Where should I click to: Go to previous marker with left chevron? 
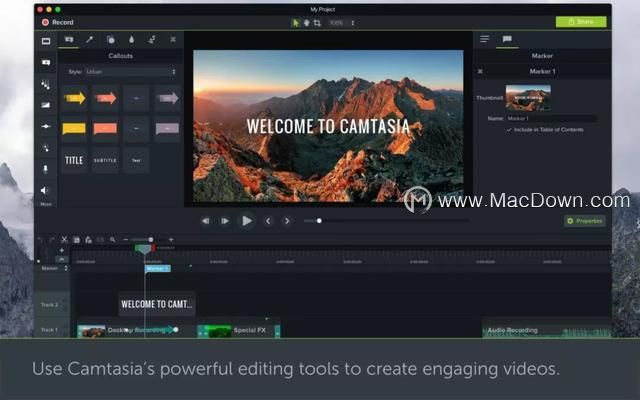(x=268, y=221)
